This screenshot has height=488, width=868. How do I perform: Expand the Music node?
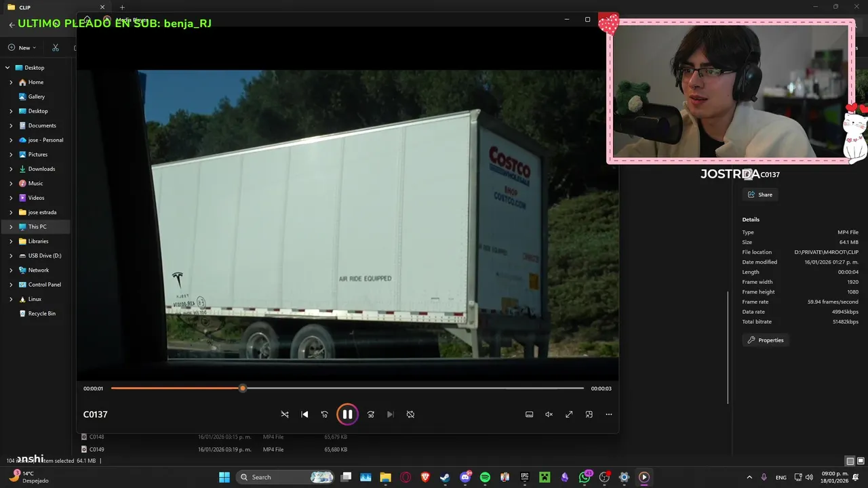point(11,184)
